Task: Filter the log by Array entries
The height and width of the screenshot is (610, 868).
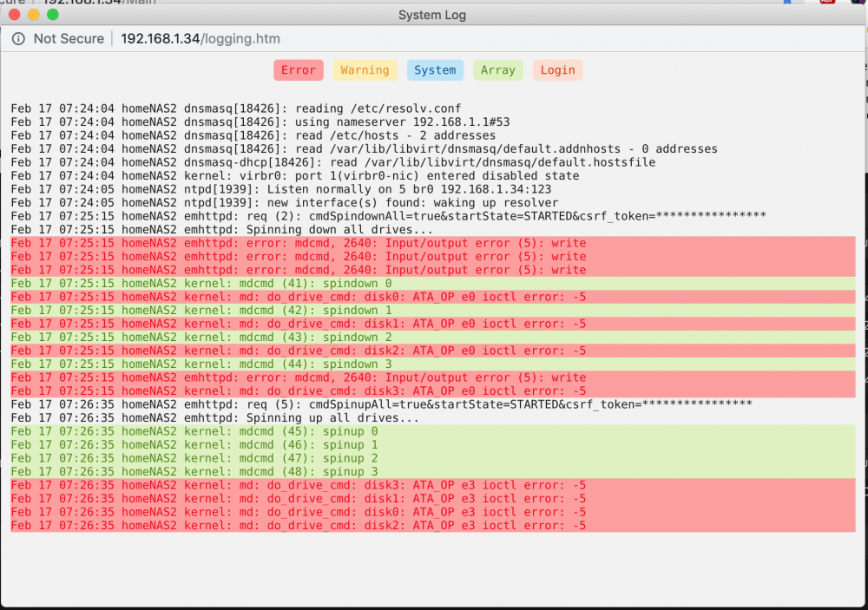Action: pos(497,70)
